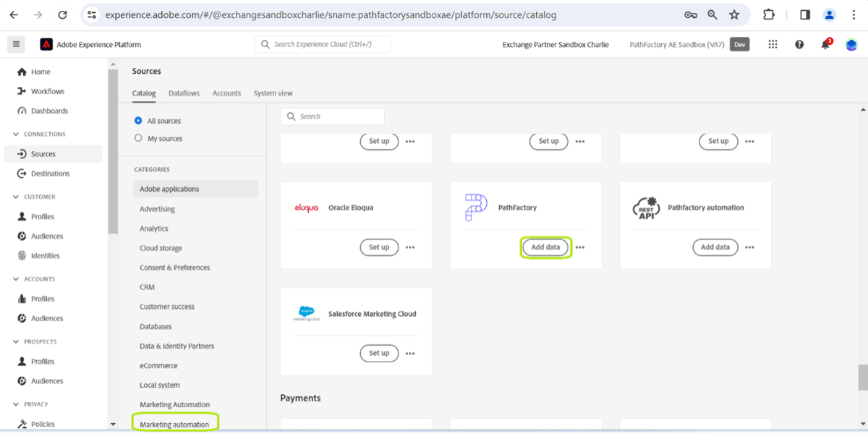Select the All sources radio button
Screen dimensions: 868x434
tap(137, 121)
